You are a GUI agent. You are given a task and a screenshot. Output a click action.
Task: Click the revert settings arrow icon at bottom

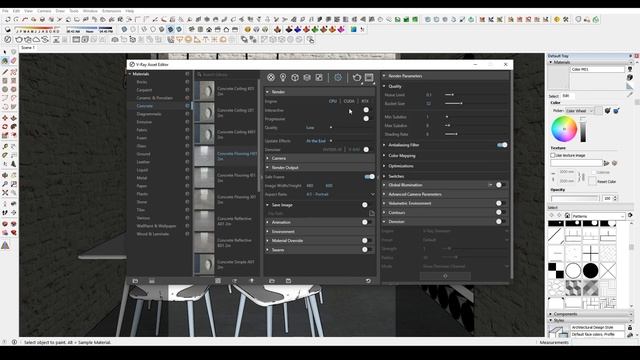coord(368,281)
